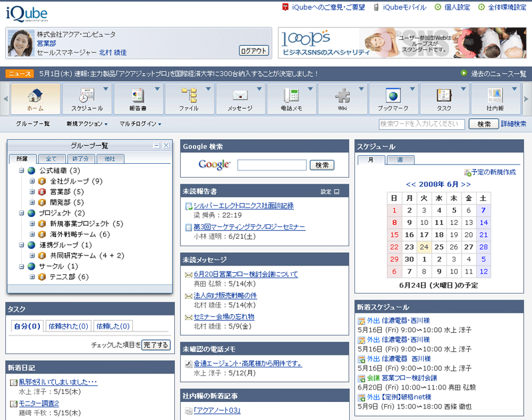Open 法人向け販売戦略の件 message link
This screenshot has height=420, width=532.
coord(225,296)
